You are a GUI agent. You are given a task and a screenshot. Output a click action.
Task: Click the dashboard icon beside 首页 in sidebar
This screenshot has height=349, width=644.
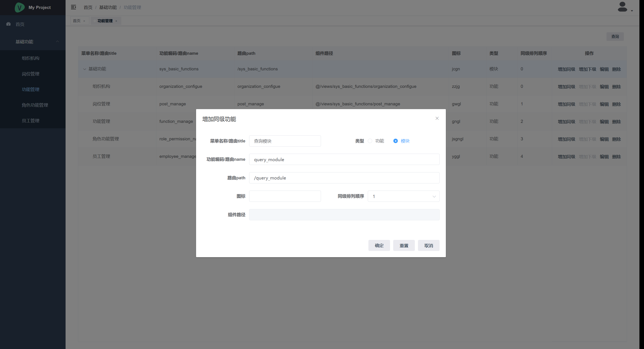click(x=9, y=24)
